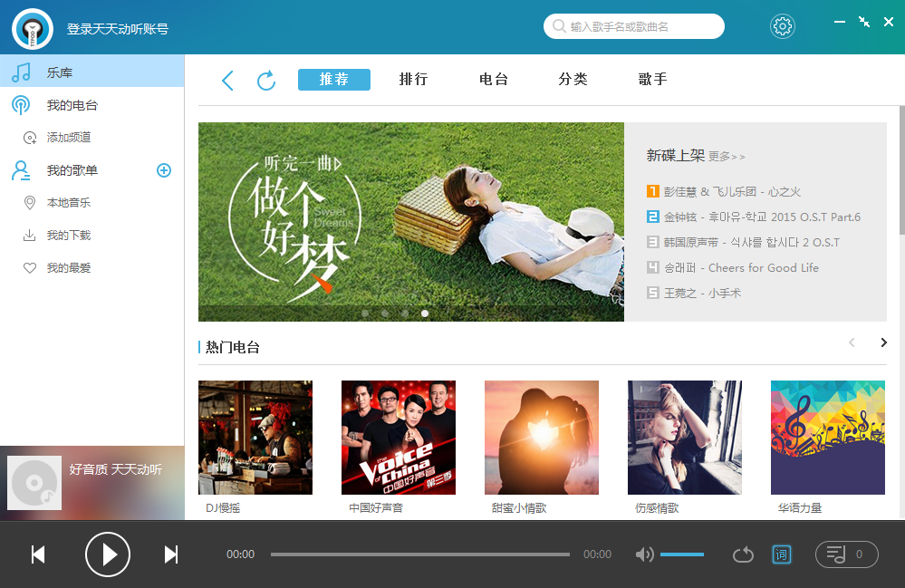Skip to the next track

click(x=171, y=554)
